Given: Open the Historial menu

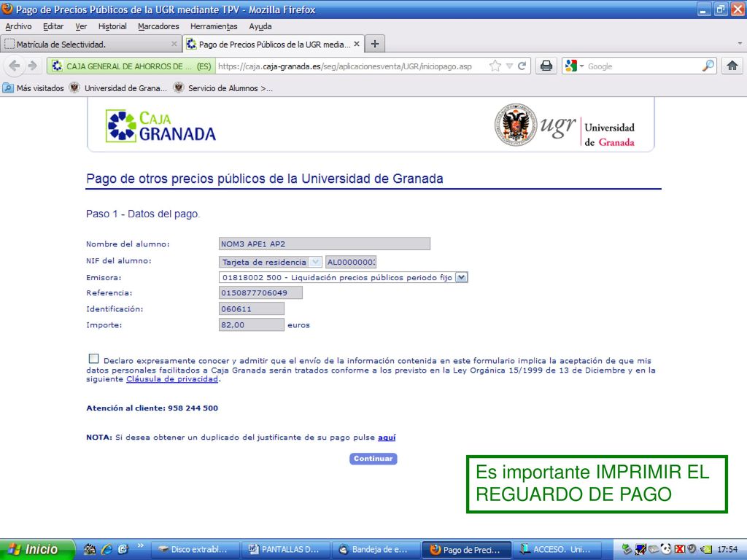Looking at the screenshot, I should 112,26.
